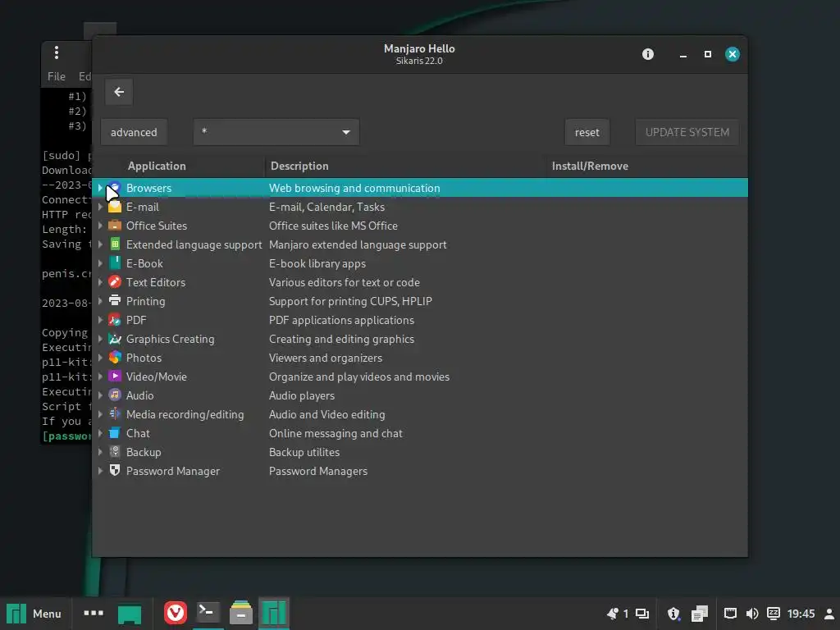
Task: Click the volume speaker tray icon
Action: tap(751, 614)
